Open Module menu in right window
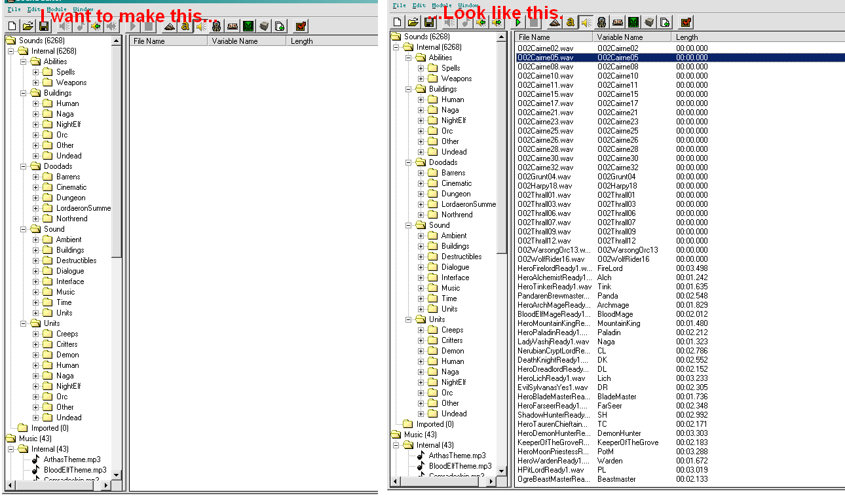Screen dimensions: 845x504 click(442, 5)
